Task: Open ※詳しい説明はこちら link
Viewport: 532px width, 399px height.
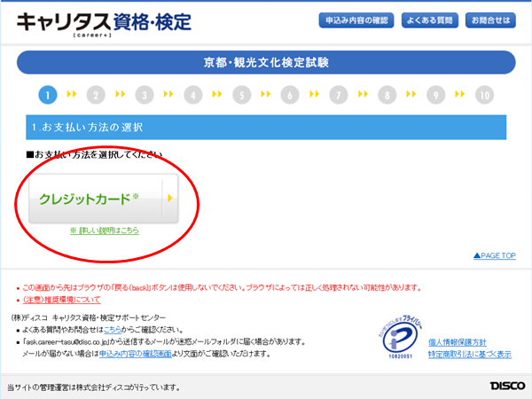Action: coord(105,231)
